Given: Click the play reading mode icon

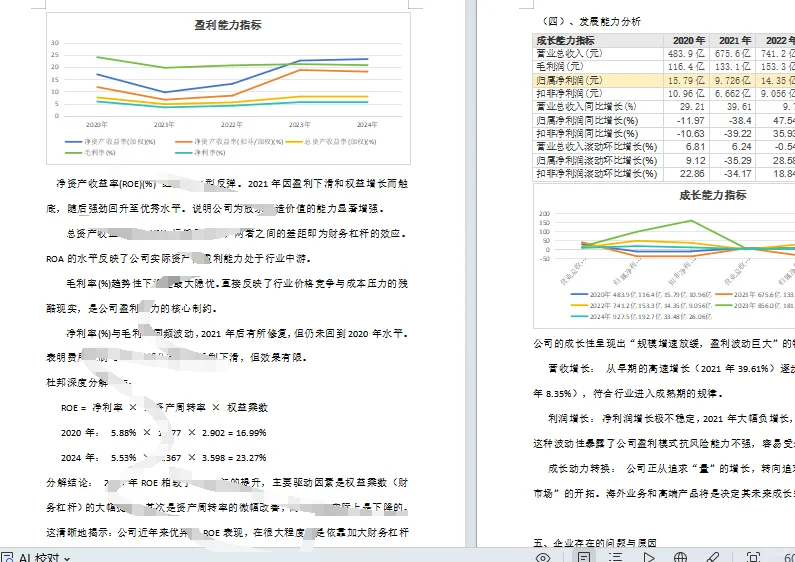Looking at the screenshot, I should [648, 557].
